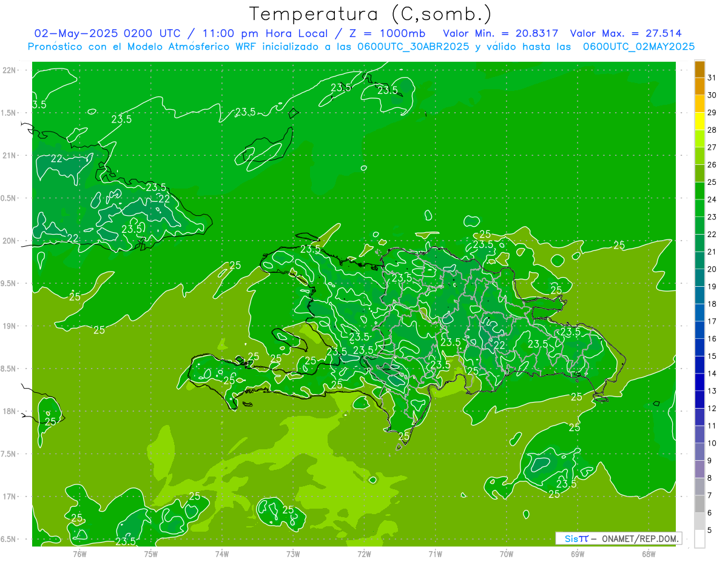The image size is (728, 562).
Task: Click the 1.5N latitude axis label
Action: pos(8,113)
